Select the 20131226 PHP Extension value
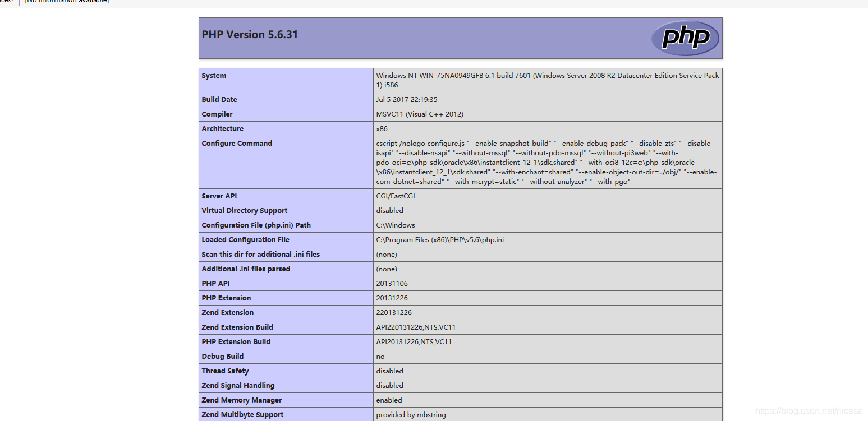The image size is (868, 421). click(392, 298)
